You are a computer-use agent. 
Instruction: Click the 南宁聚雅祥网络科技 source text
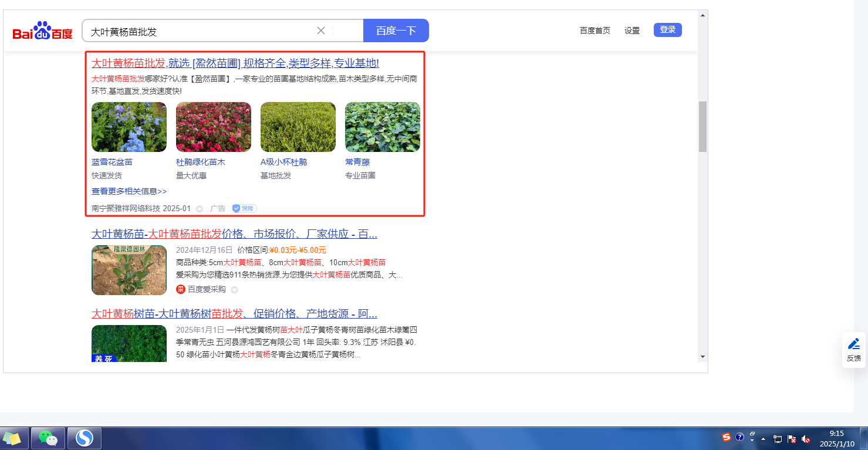pos(126,208)
